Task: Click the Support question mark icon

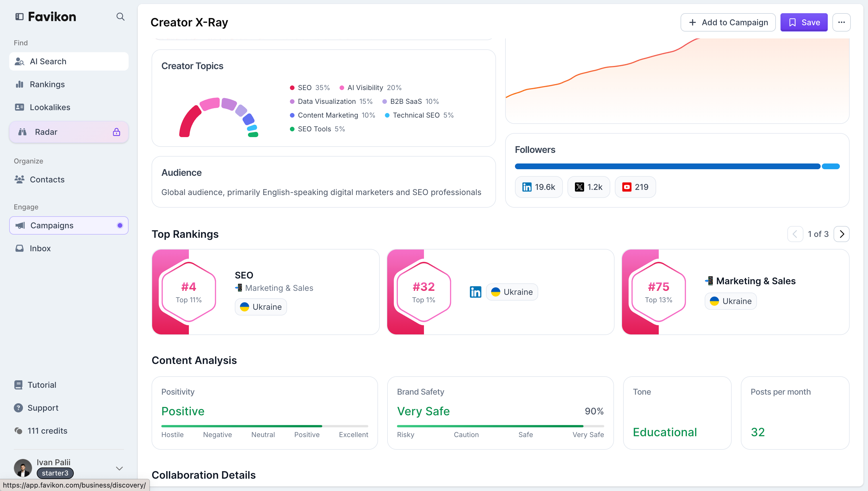Action: pos(19,408)
